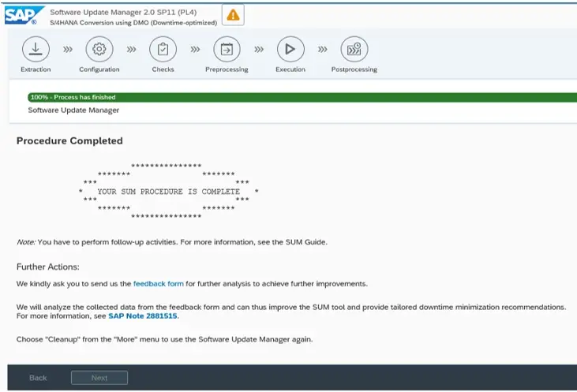Screen dimensions: 577x392
Task: Click the Next button
Action: point(99,378)
